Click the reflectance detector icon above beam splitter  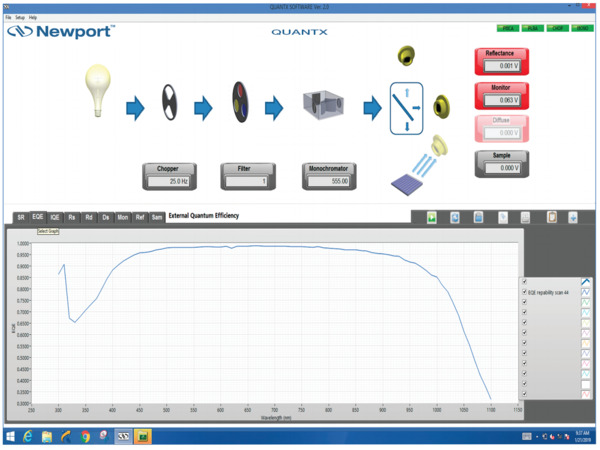405,54
